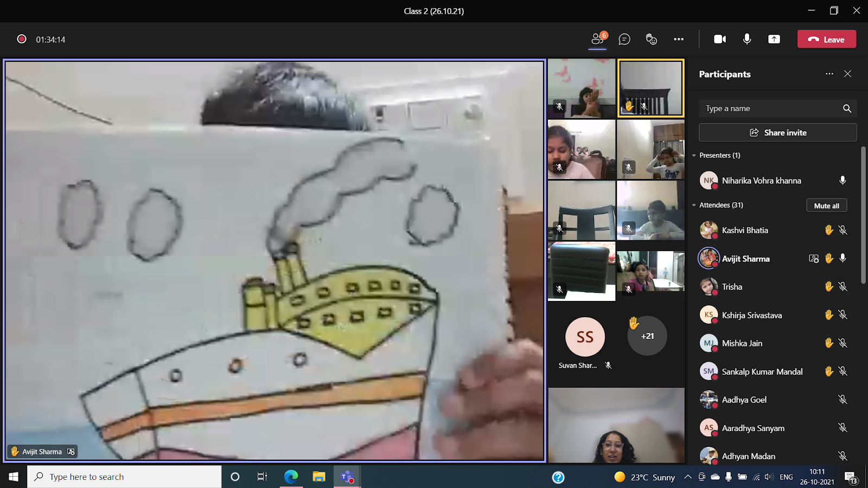The width and height of the screenshot is (868, 488).
Task: Select the pink butterfly wall video tile
Action: [582, 88]
